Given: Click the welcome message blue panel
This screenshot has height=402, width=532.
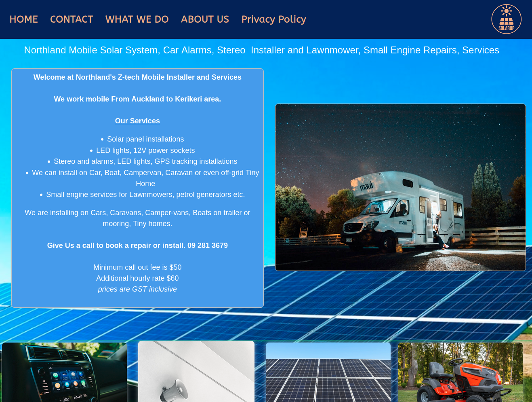Looking at the screenshot, I should [137, 77].
